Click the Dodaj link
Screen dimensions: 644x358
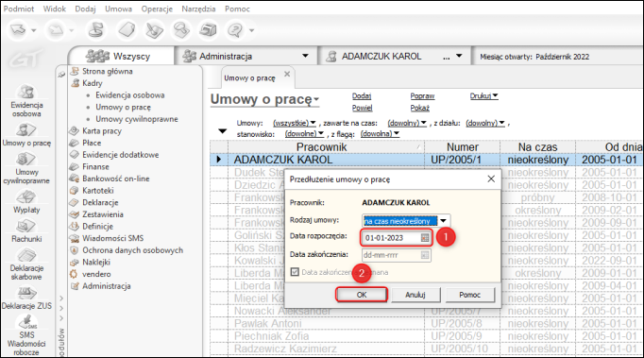(362, 95)
